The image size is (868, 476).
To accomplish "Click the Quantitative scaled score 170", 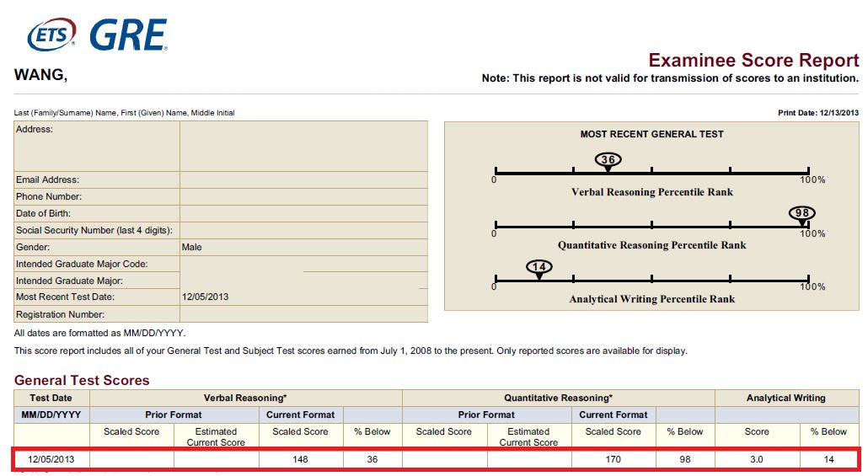I will point(613,459).
